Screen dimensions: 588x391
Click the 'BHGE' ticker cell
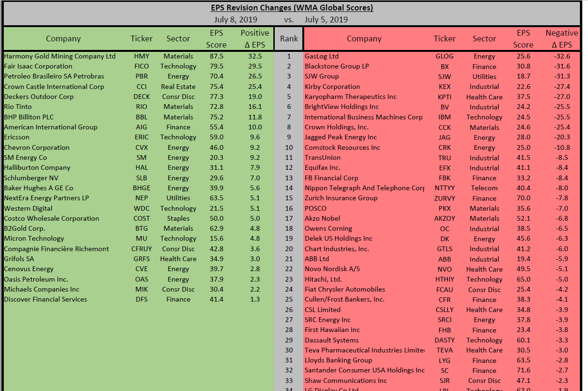142,188
